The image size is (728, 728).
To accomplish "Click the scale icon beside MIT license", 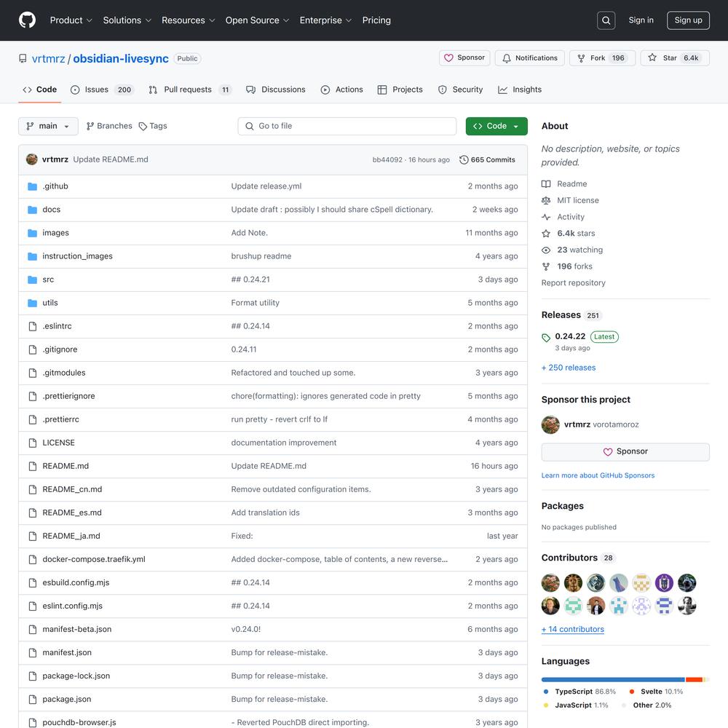I will click(546, 201).
